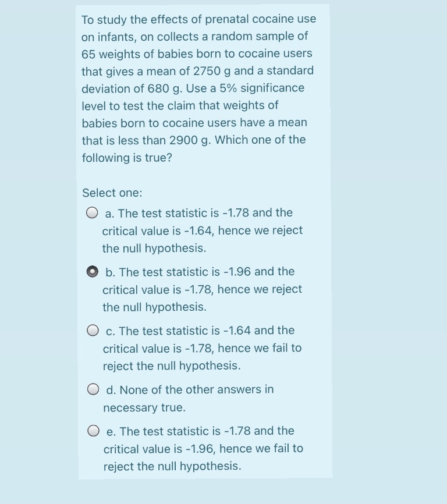Select answer option b radio button
Viewport: 447px width, 504px height.
91,271
